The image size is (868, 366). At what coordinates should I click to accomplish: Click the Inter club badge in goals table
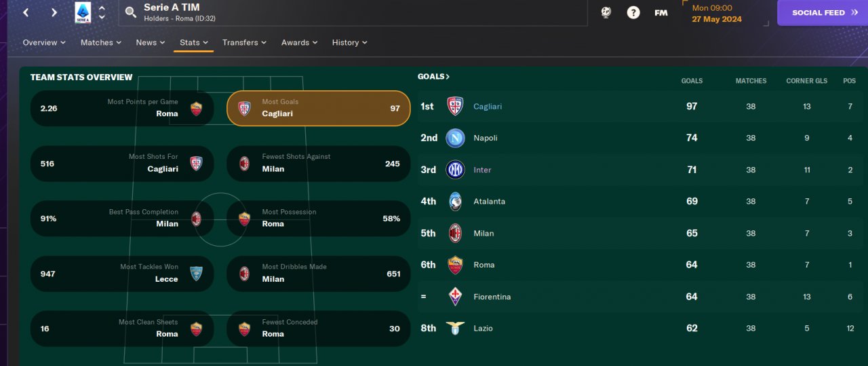[455, 170]
